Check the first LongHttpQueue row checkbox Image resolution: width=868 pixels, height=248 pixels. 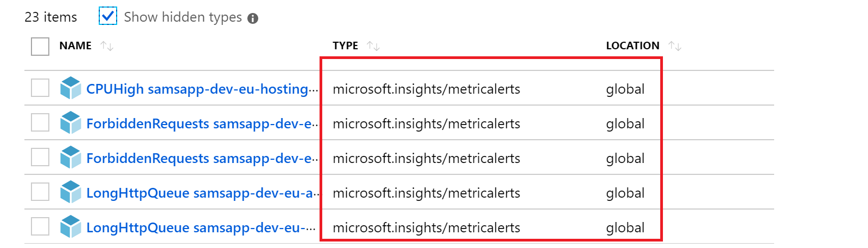40,192
